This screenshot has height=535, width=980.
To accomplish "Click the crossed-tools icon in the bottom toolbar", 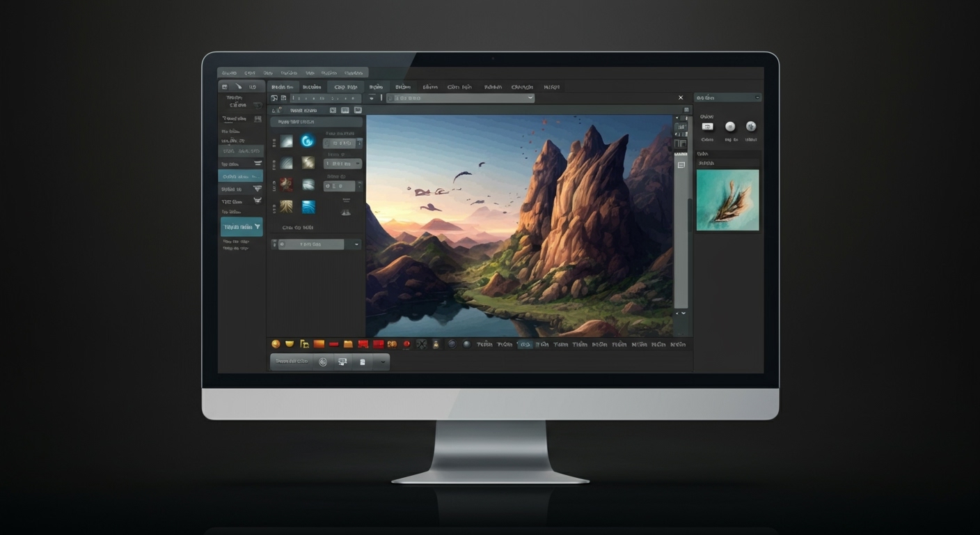I will click(x=421, y=344).
